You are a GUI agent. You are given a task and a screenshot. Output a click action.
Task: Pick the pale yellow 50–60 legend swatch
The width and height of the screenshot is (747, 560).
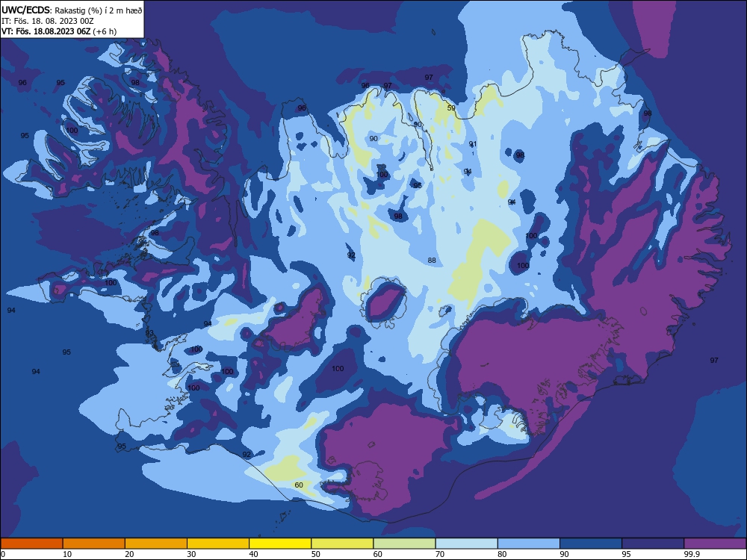(x=343, y=544)
